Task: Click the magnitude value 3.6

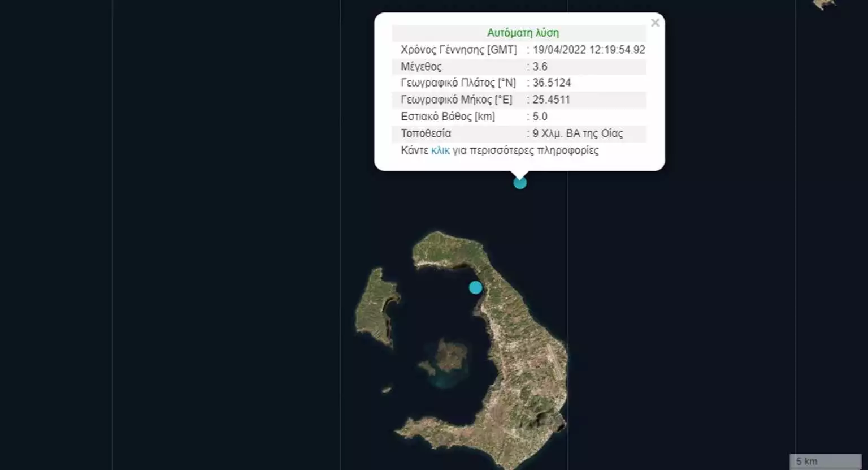Action: [x=540, y=67]
